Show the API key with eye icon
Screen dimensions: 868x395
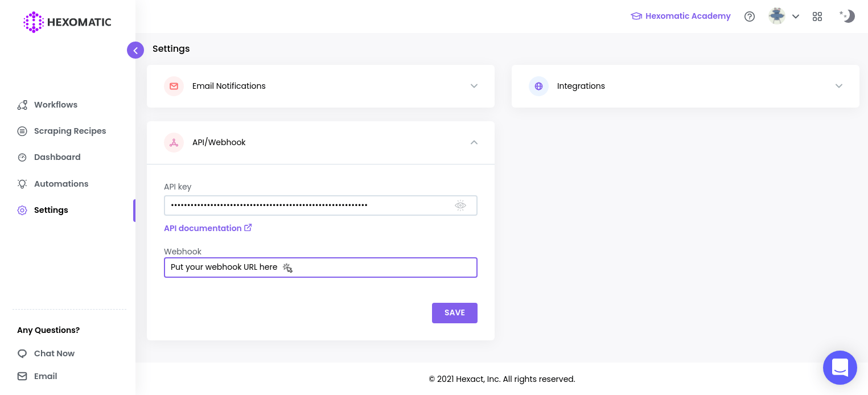click(x=460, y=205)
